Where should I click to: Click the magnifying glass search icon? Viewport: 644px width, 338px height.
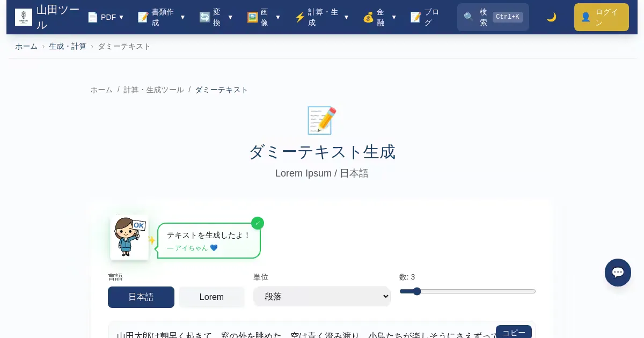coord(469,17)
